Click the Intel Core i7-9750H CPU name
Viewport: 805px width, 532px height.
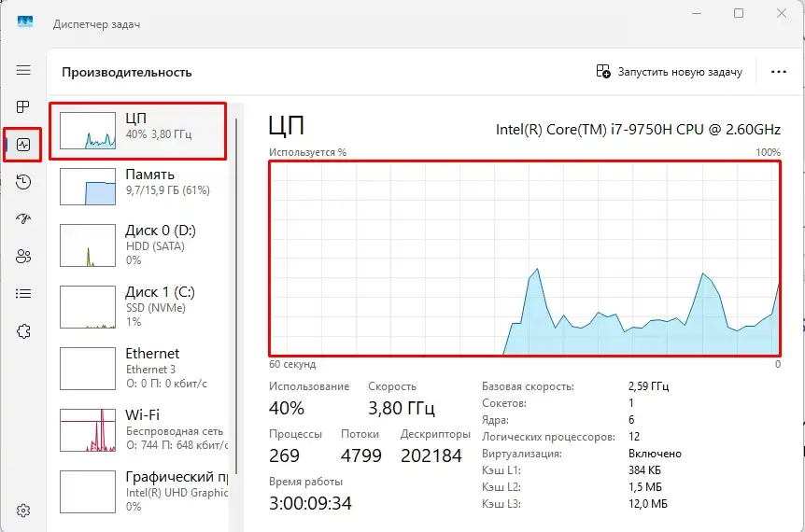tap(638, 130)
